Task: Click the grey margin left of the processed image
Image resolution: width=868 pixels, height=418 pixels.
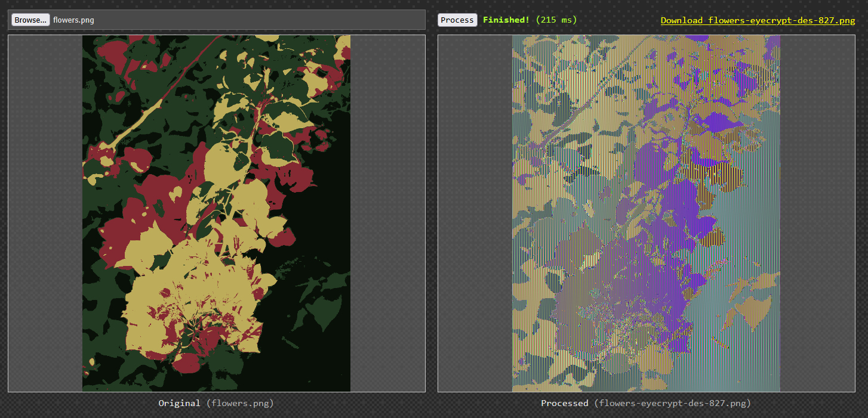Action: pyautogui.click(x=475, y=213)
